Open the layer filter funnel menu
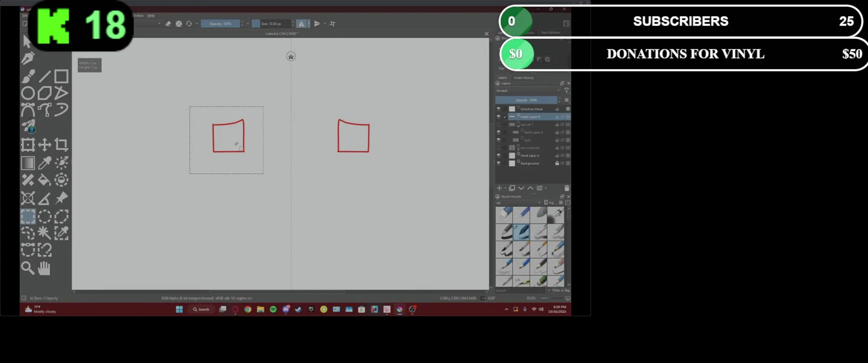This screenshot has width=868, height=363. click(567, 91)
